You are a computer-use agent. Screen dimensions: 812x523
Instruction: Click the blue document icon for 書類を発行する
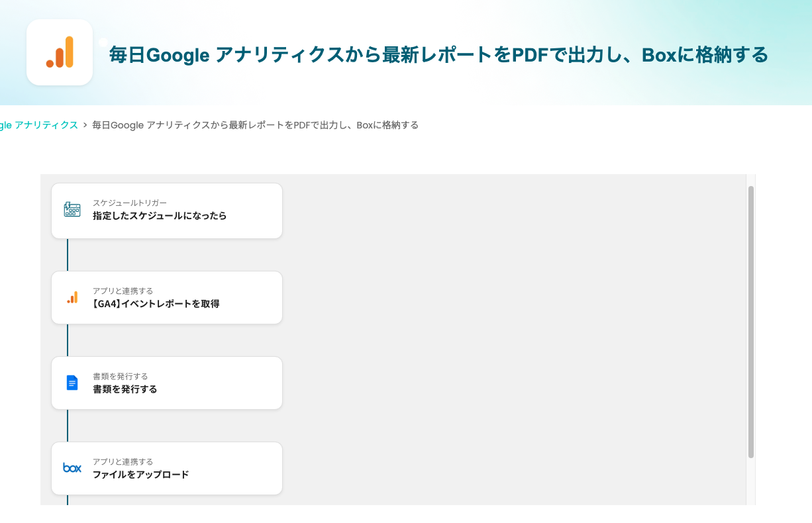point(72,383)
